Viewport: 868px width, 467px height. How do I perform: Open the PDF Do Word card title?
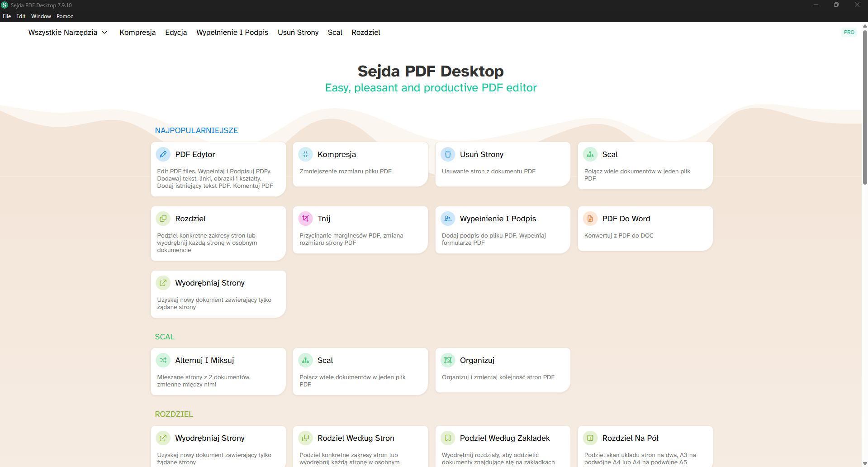click(x=626, y=219)
